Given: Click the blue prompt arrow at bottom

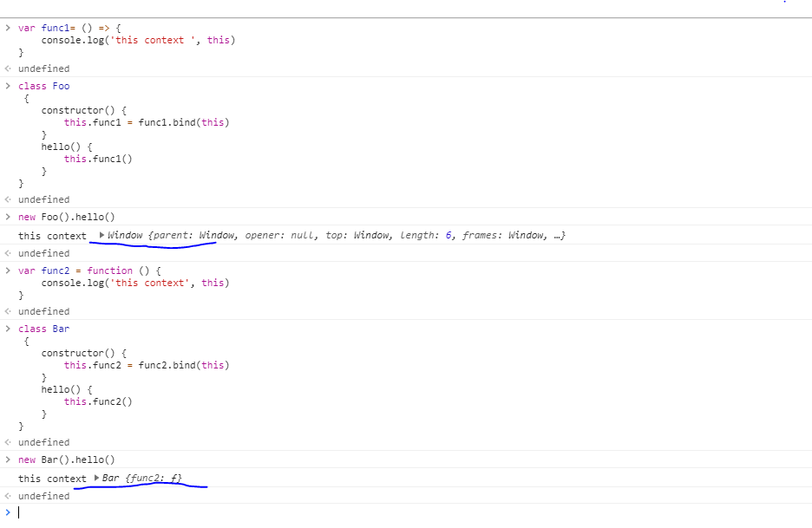Looking at the screenshot, I should [8, 513].
